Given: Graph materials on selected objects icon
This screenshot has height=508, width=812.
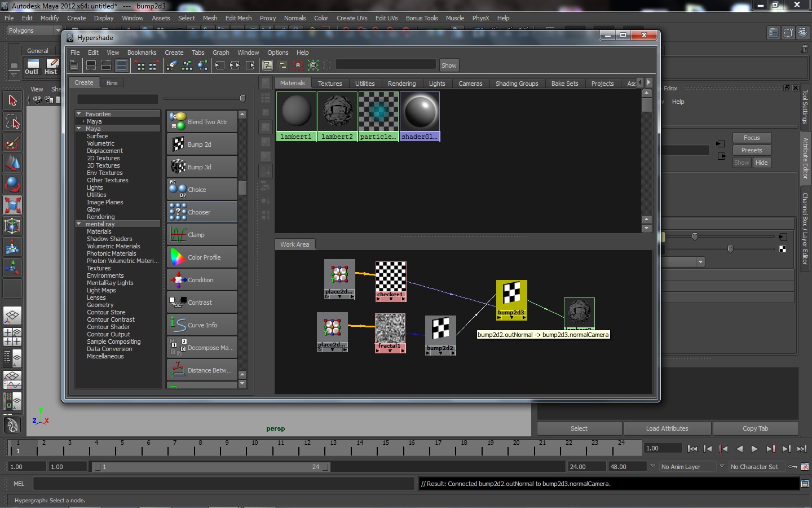Looking at the screenshot, I should pyautogui.click(x=202, y=65).
